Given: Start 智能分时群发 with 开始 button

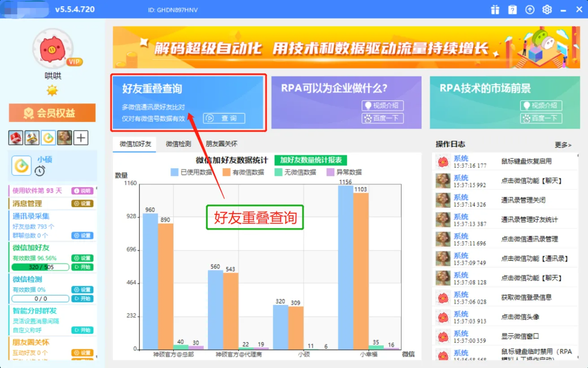Looking at the screenshot, I should [x=82, y=330].
